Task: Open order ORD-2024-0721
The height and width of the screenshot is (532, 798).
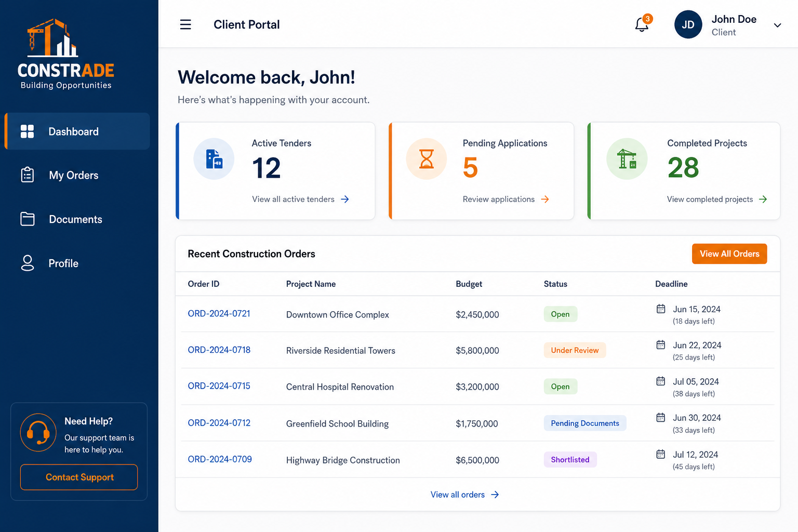Action: click(219, 313)
